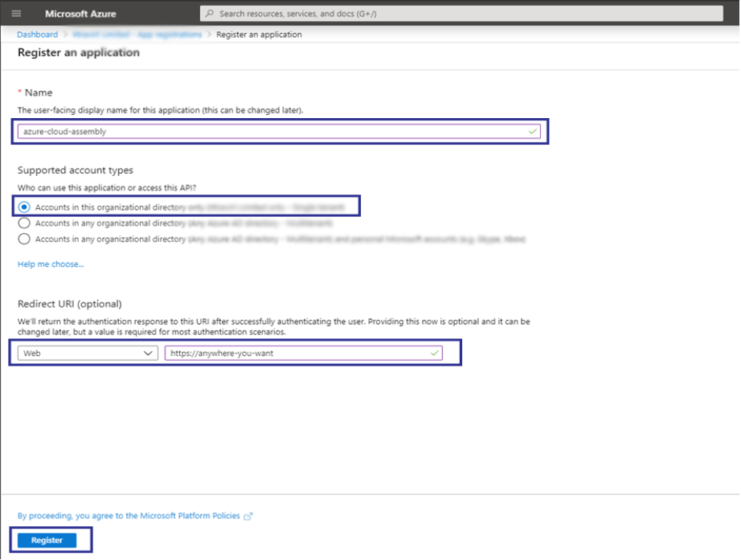Viewport: 741px width, 560px height.
Task: Click the search resources, services, and docs box
Action: [x=461, y=13]
